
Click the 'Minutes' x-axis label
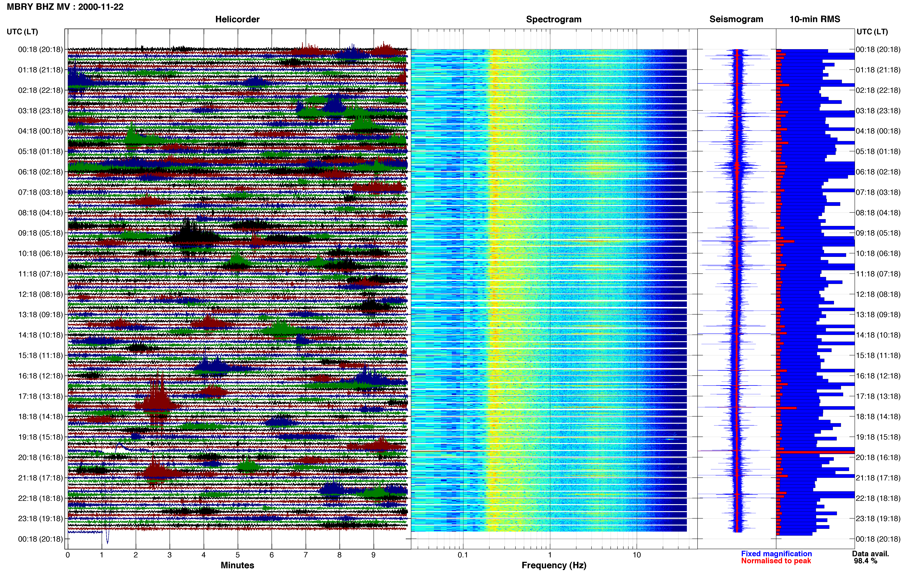237,565
